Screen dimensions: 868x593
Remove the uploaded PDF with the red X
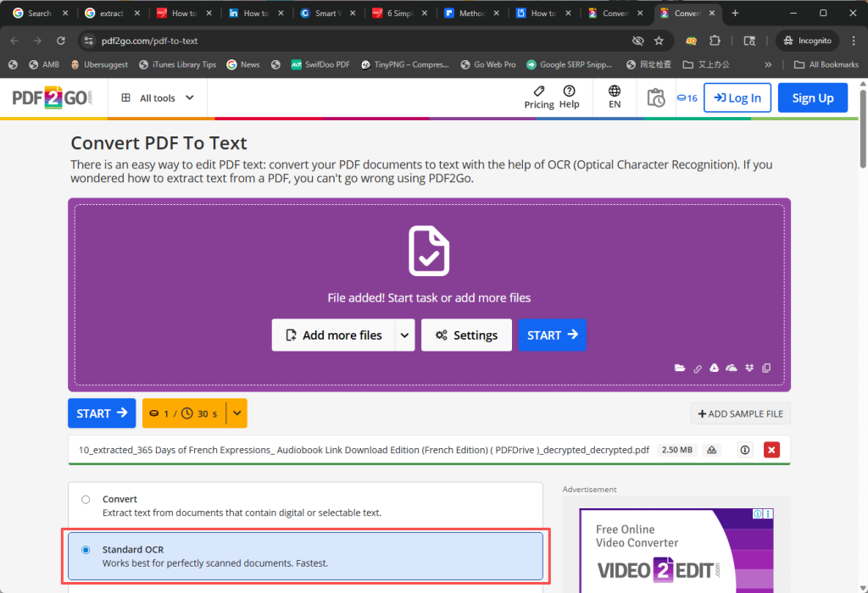point(771,450)
